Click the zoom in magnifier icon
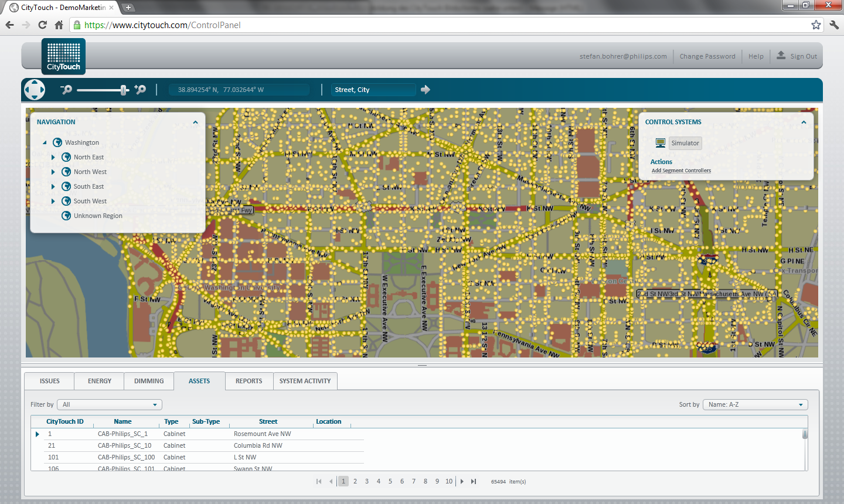The width and height of the screenshot is (844, 504). pyautogui.click(x=140, y=90)
